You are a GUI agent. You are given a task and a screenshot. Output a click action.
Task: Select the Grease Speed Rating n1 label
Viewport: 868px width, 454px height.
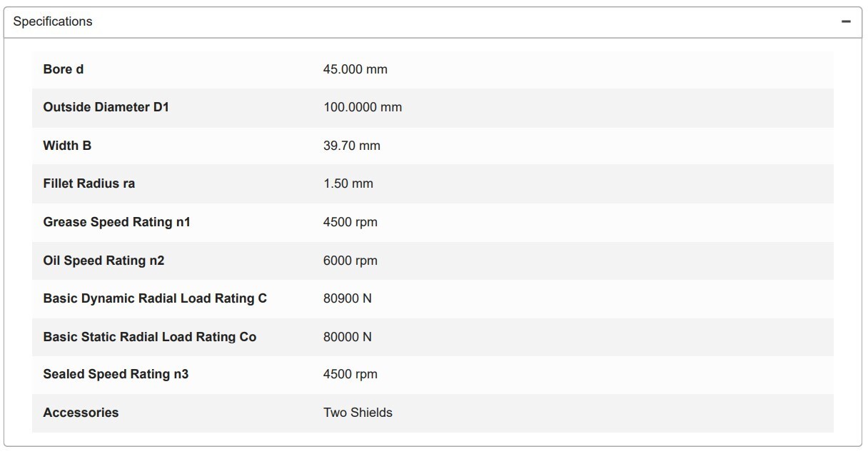pos(117,222)
